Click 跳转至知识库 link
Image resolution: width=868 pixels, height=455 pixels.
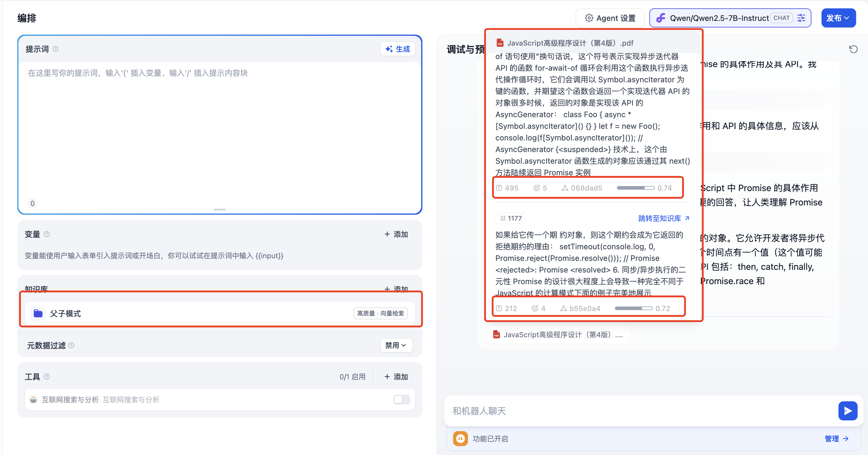(663, 218)
